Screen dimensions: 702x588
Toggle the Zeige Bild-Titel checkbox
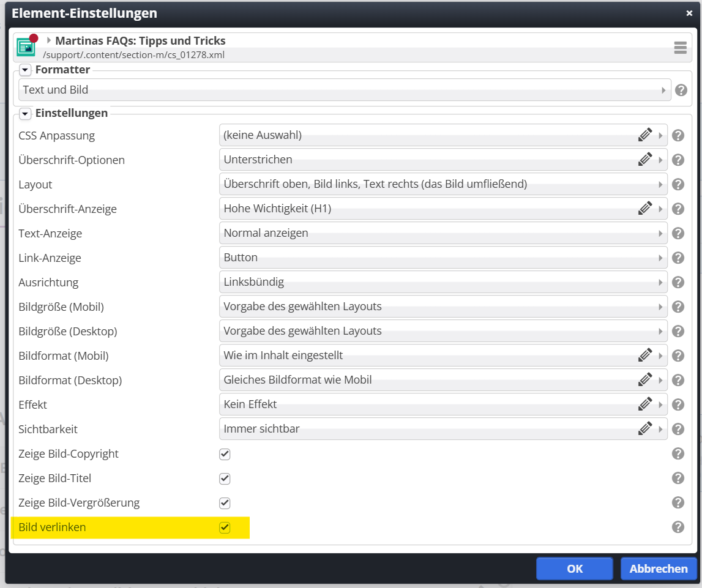(225, 479)
